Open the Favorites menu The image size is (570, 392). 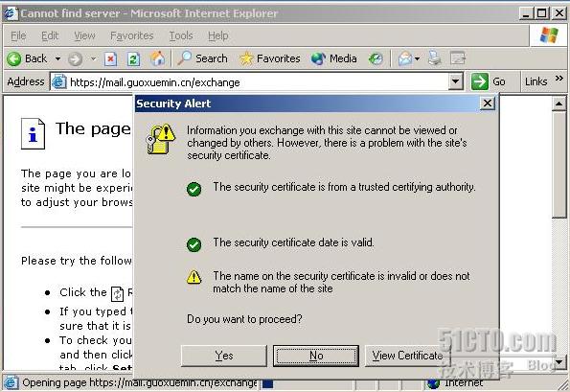[x=131, y=35]
